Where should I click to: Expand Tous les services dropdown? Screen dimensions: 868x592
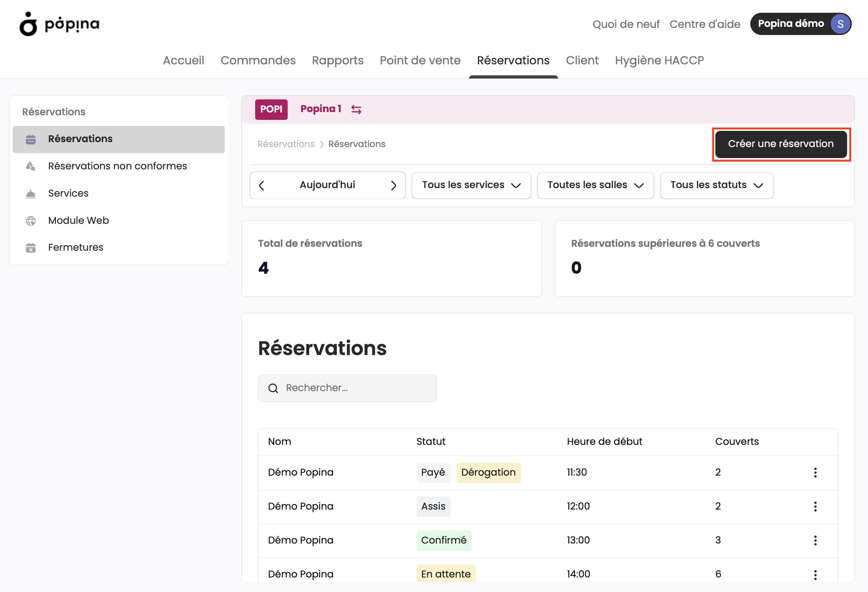click(x=471, y=185)
